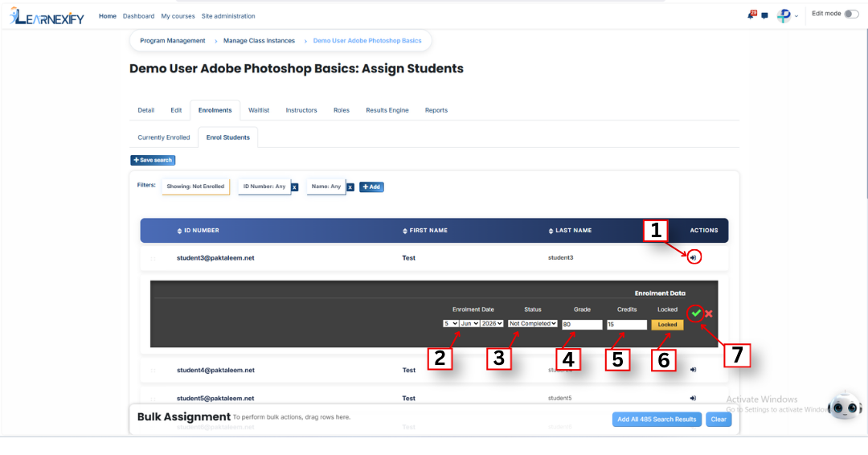The width and height of the screenshot is (868, 455).
Task: Select student3@paktaleem.net ID text
Action: (215, 258)
